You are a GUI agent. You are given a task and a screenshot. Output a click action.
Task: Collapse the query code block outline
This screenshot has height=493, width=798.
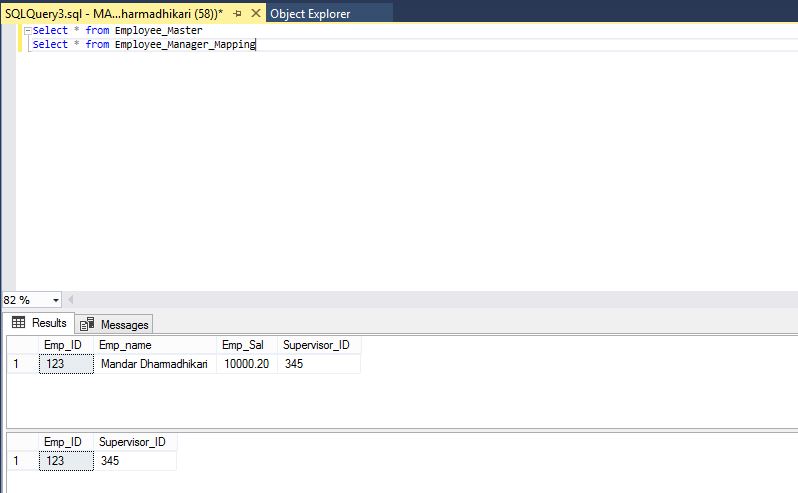[x=28, y=31]
